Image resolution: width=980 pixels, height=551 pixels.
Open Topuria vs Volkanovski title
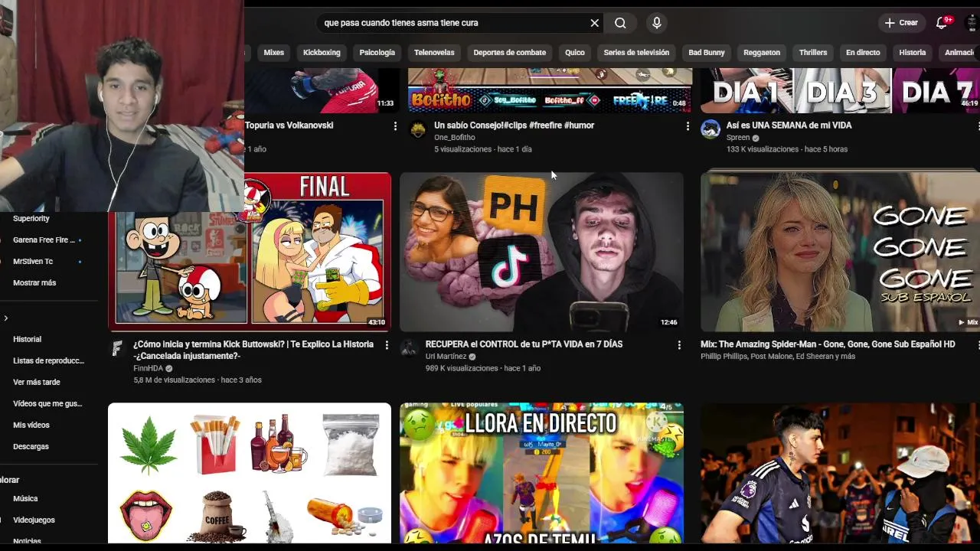pyautogui.click(x=289, y=126)
